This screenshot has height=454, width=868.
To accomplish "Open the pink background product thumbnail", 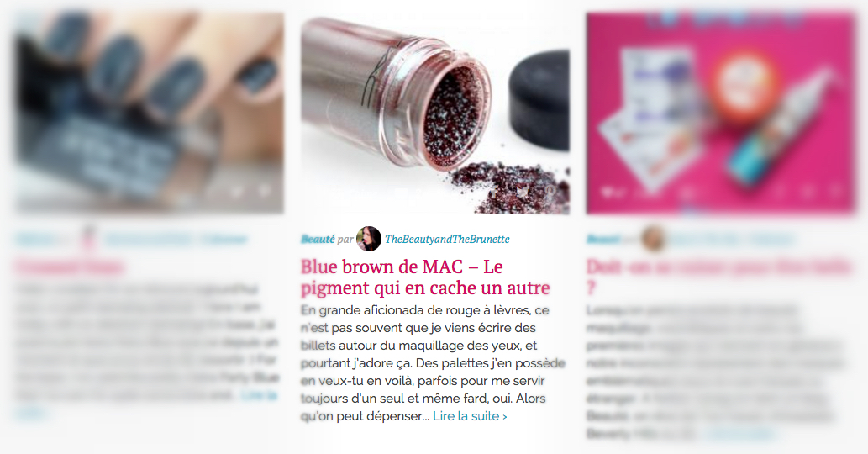I will pyautogui.click(x=721, y=113).
